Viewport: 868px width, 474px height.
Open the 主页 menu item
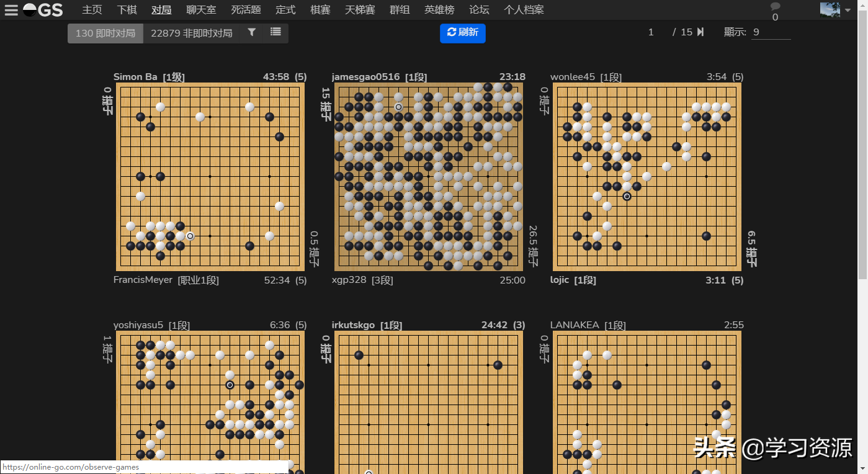(x=92, y=10)
